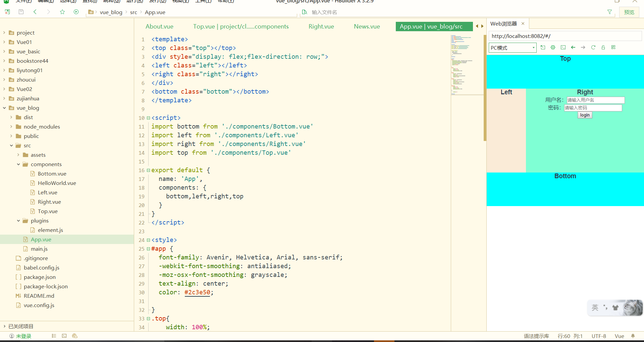Click the browser console terminal icon

pos(563,47)
